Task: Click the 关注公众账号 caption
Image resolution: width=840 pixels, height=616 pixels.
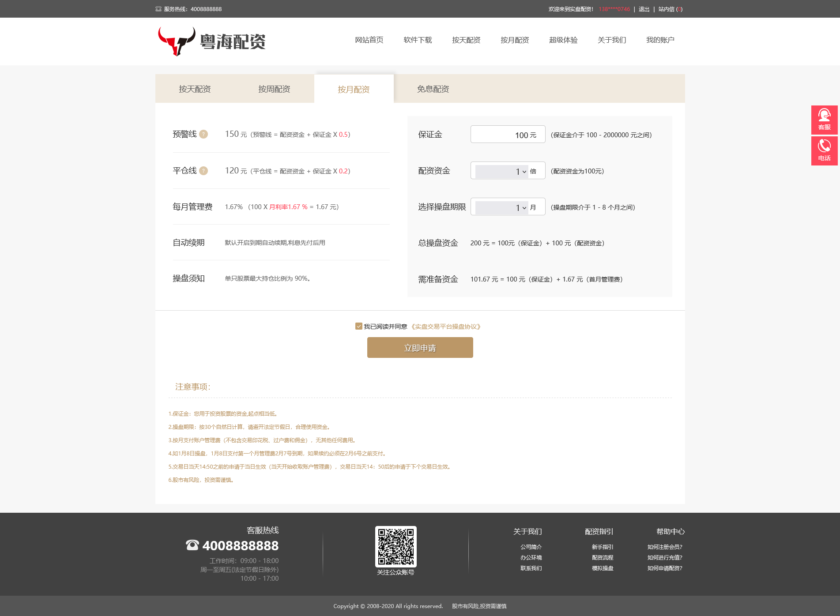Action: 396,572
